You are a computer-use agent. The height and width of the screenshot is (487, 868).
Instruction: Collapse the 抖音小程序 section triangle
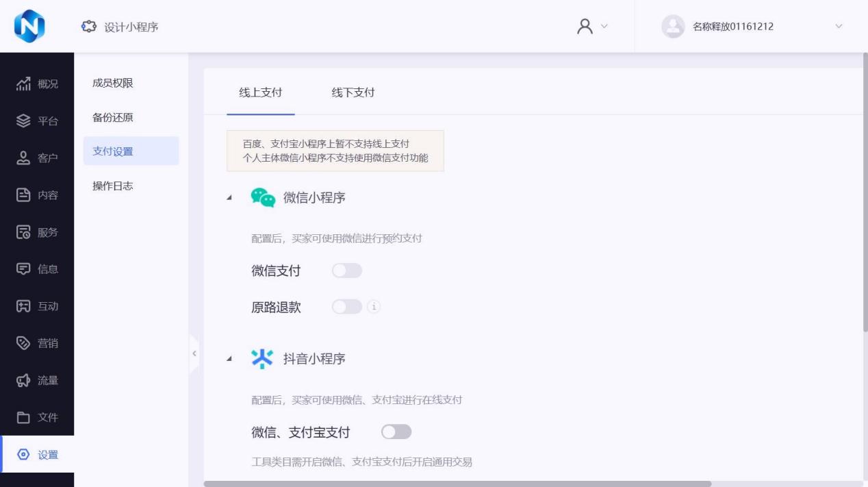coord(230,358)
